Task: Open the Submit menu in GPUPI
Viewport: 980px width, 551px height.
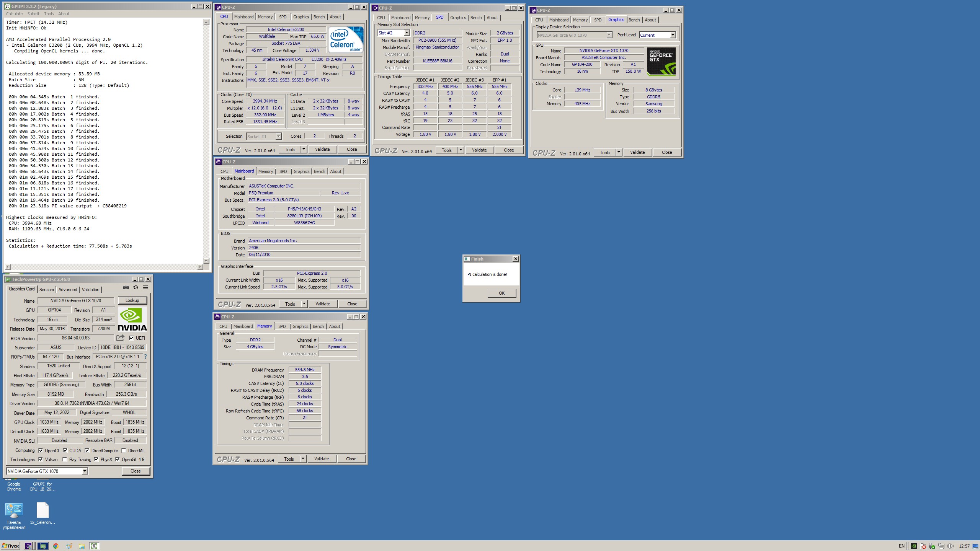Action: (x=33, y=14)
